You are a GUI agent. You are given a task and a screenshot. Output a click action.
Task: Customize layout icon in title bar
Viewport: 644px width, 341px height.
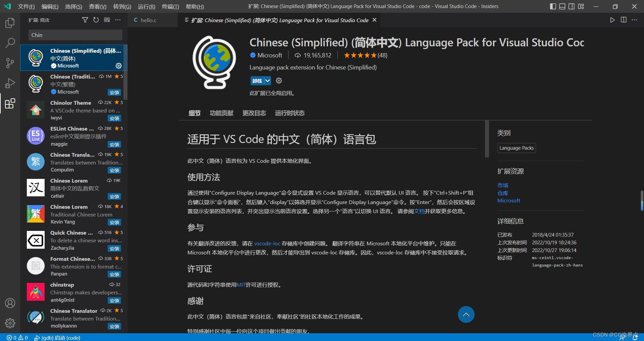581,6
